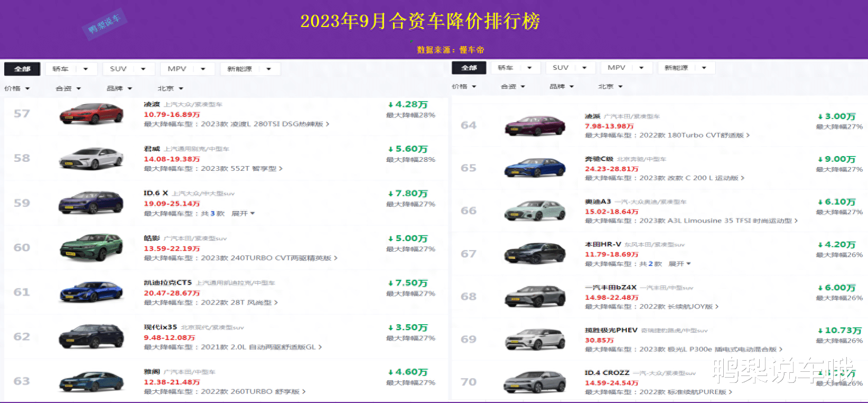Click the black 本田HR-V car thumbnail
This screenshot has width=868, height=403.
click(536, 253)
